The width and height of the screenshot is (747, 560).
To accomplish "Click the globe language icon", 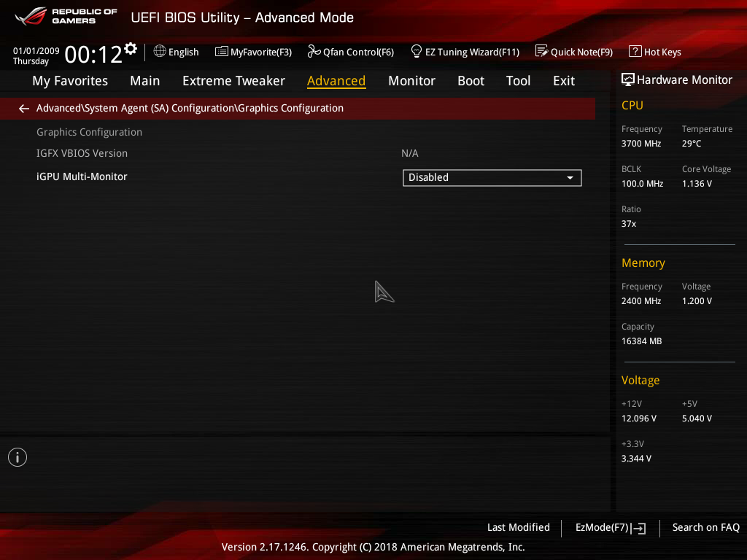I will pyautogui.click(x=160, y=51).
